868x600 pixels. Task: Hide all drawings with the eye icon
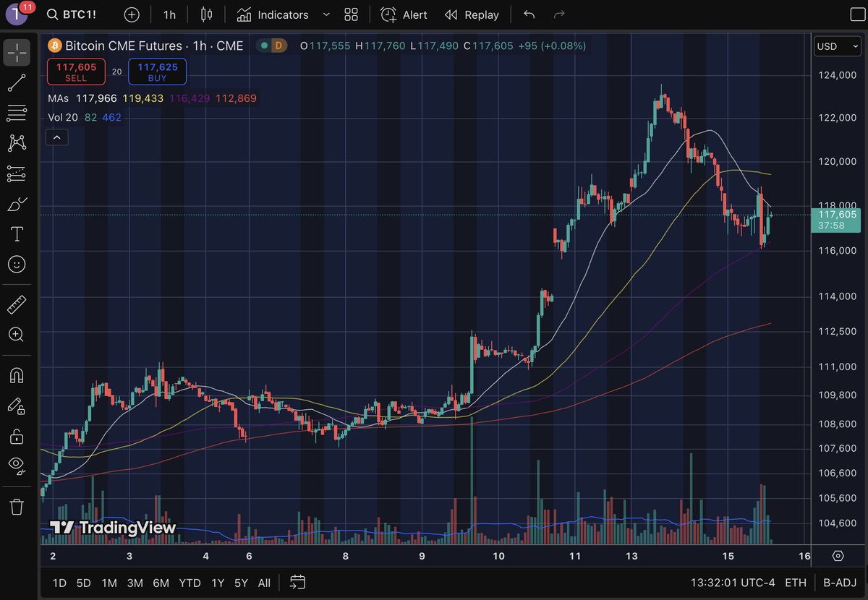pos(17,466)
